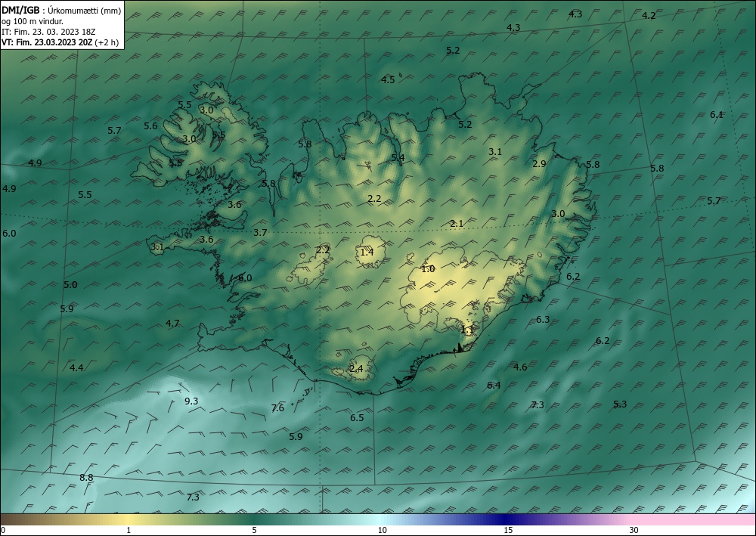The width and height of the screenshot is (756, 536).
Task: Click the 5 label on the color scale
Action: point(254,530)
